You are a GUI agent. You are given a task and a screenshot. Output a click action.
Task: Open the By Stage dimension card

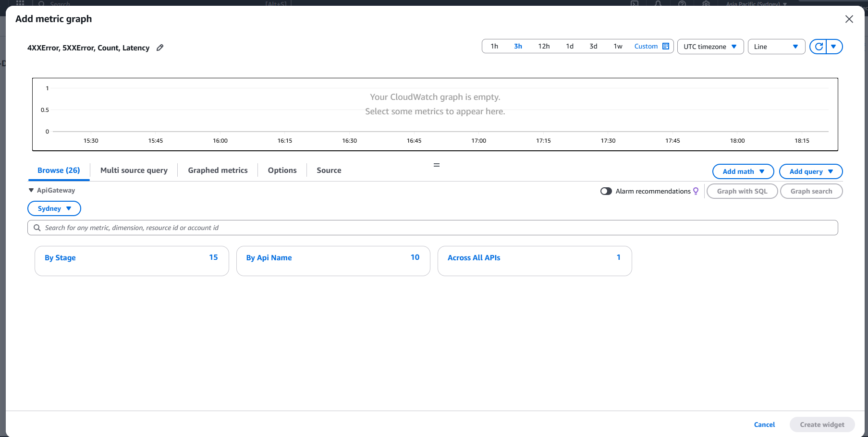(132, 261)
